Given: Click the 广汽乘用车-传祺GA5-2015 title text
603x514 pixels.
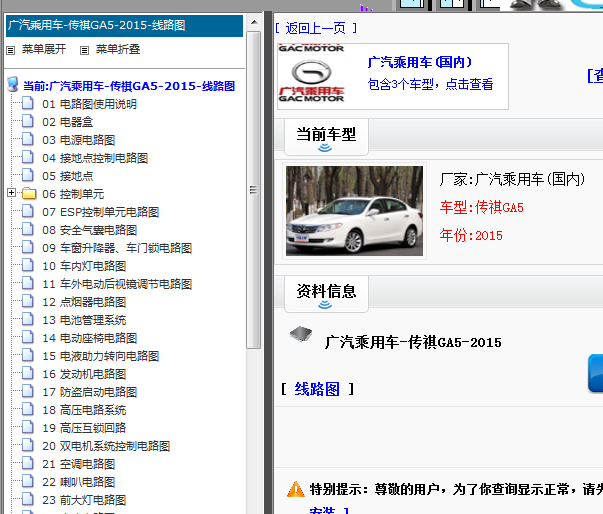Looking at the screenshot, I should pos(413,342).
